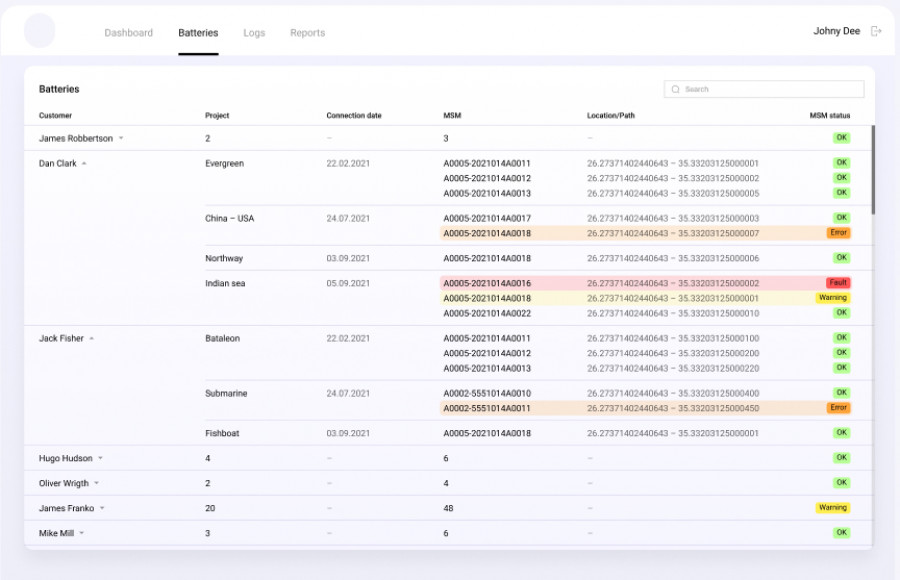
Task: Click the Error badge in the China – USA project
Action: pyautogui.click(x=838, y=233)
